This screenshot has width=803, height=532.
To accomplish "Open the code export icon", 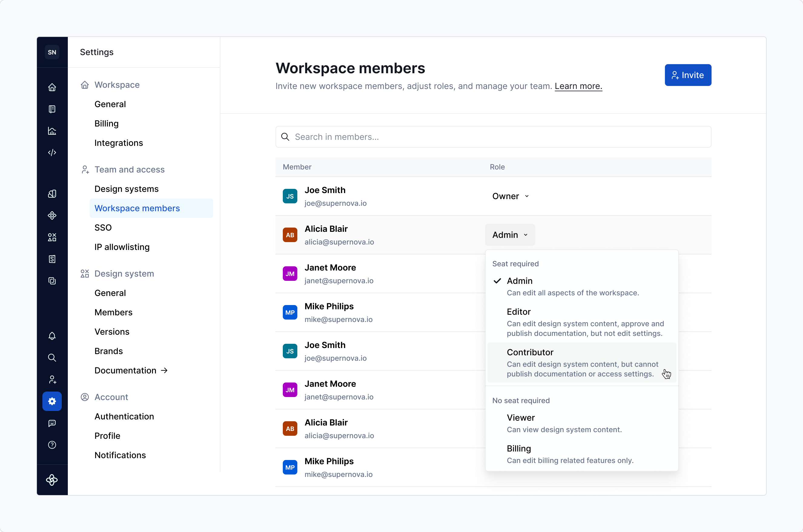I will pyautogui.click(x=52, y=152).
